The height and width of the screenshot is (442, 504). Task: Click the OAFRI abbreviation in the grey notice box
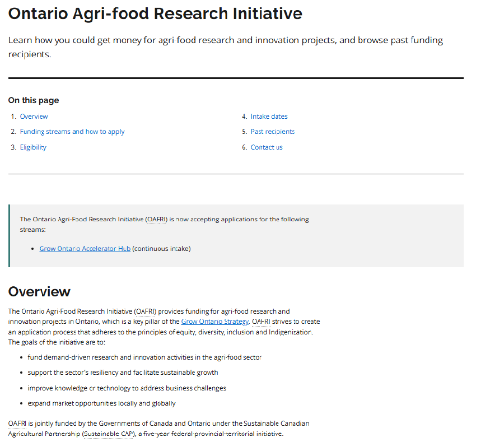[156, 219]
